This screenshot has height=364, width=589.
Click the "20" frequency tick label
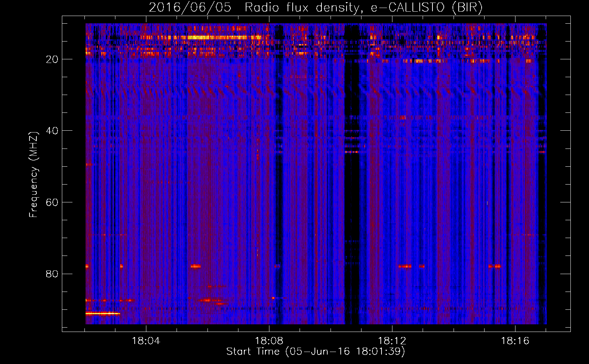52,59
